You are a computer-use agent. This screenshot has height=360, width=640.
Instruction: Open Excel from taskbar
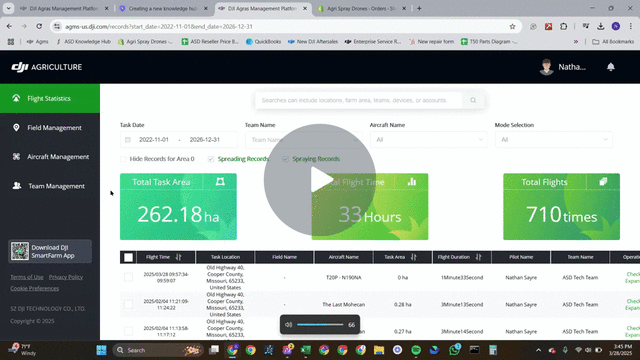tap(305, 350)
